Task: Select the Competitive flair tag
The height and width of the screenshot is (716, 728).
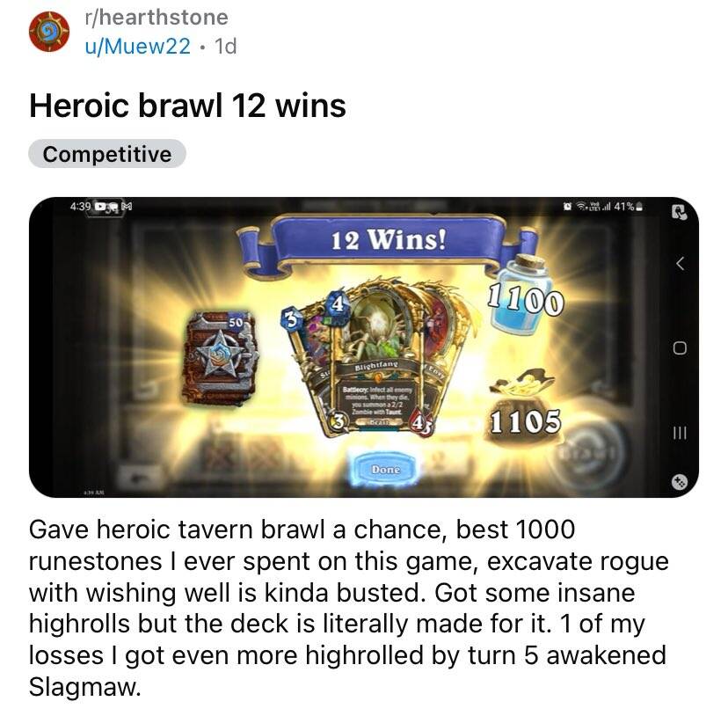Action: pos(107,154)
